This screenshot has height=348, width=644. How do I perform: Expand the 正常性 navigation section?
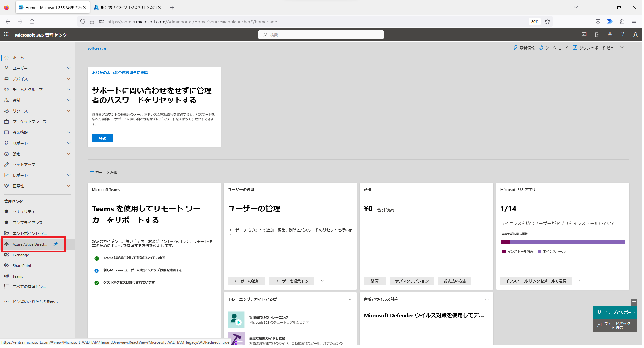click(x=69, y=186)
